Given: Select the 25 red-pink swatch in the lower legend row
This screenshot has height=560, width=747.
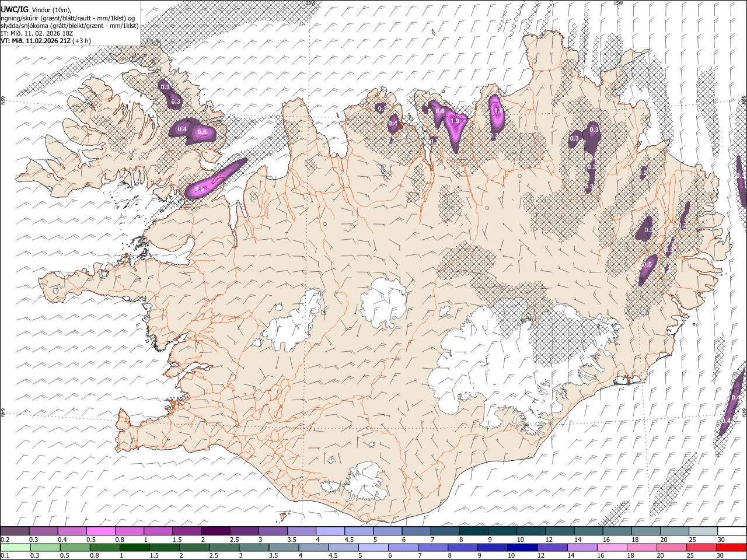Looking at the screenshot, I should click(700, 547).
